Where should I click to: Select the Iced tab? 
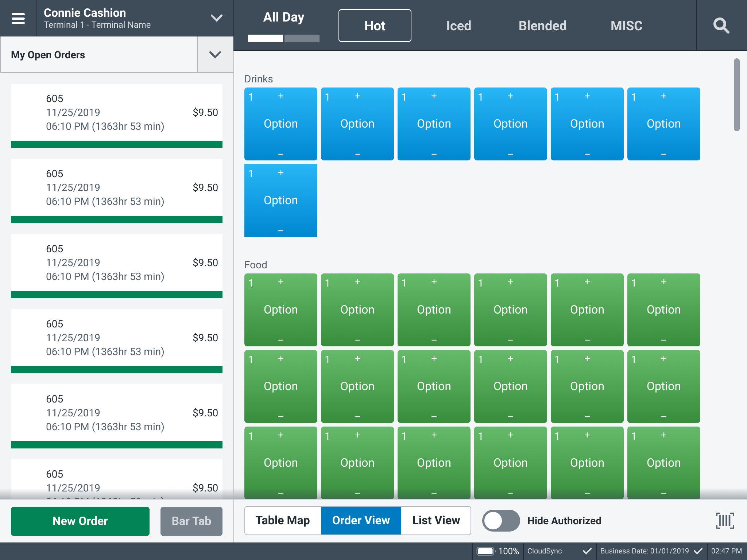pos(458,26)
